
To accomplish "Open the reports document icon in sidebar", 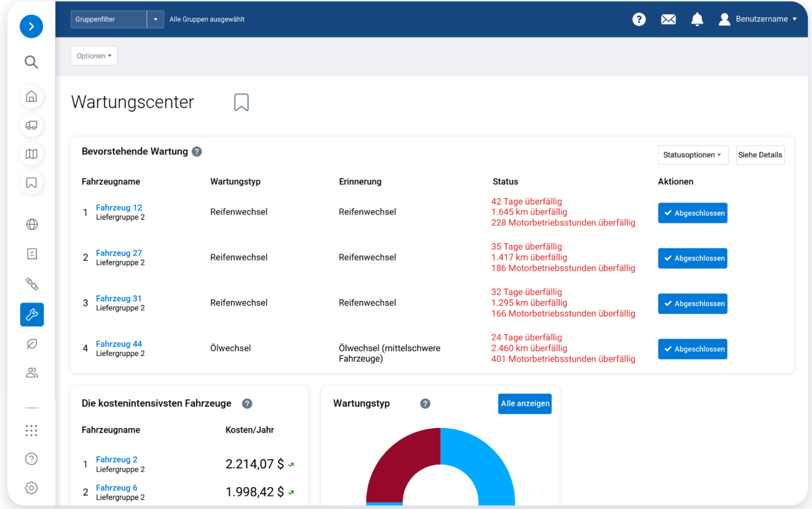I will tap(31, 254).
